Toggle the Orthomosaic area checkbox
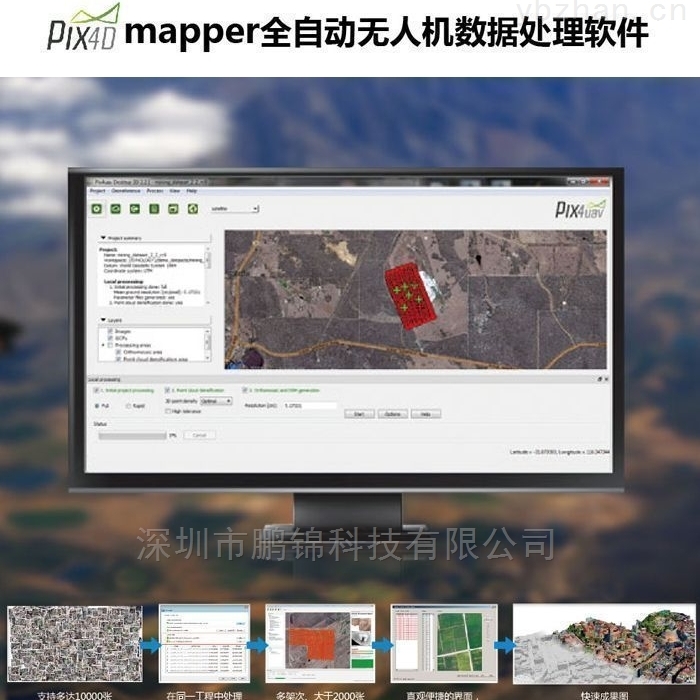The image size is (700, 700). click(x=118, y=352)
